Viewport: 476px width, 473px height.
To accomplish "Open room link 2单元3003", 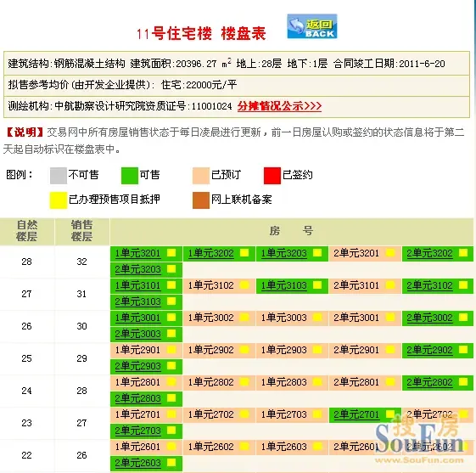I will (x=137, y=334).
